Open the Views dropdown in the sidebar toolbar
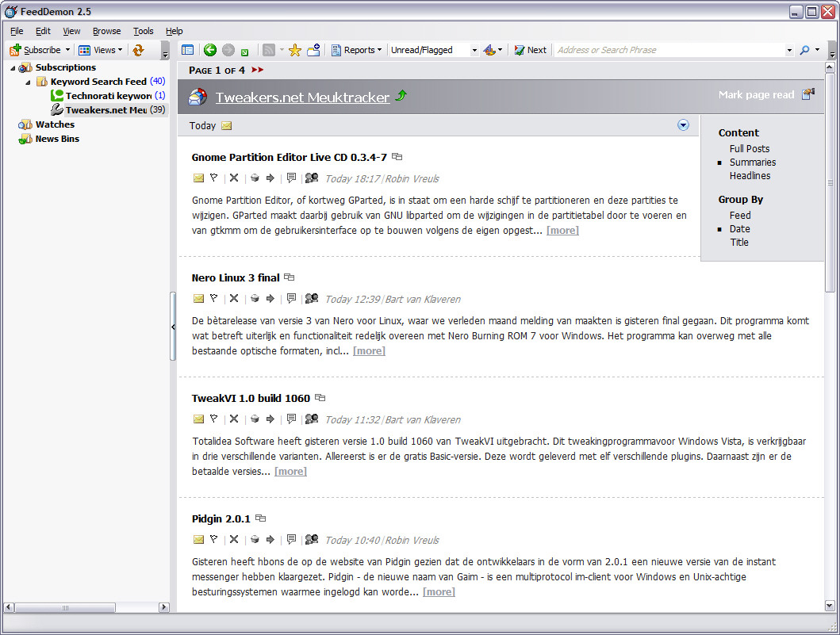 [100, 50]
